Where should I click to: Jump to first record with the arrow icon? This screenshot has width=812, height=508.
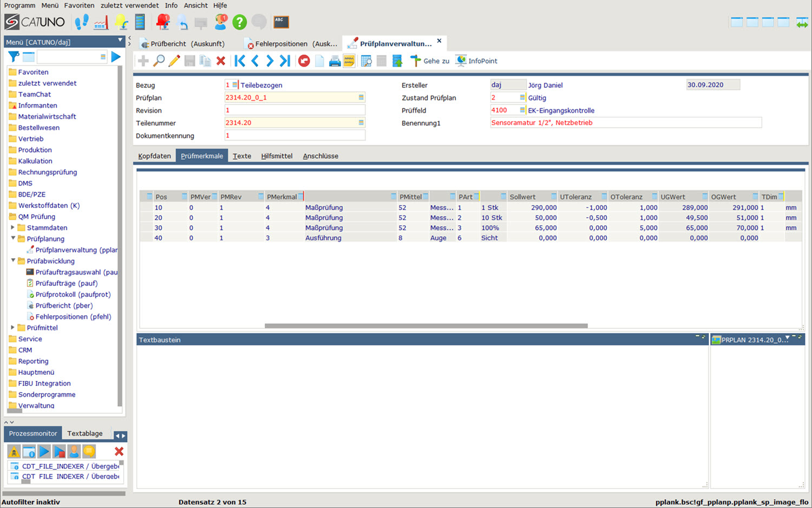[240, 61]
